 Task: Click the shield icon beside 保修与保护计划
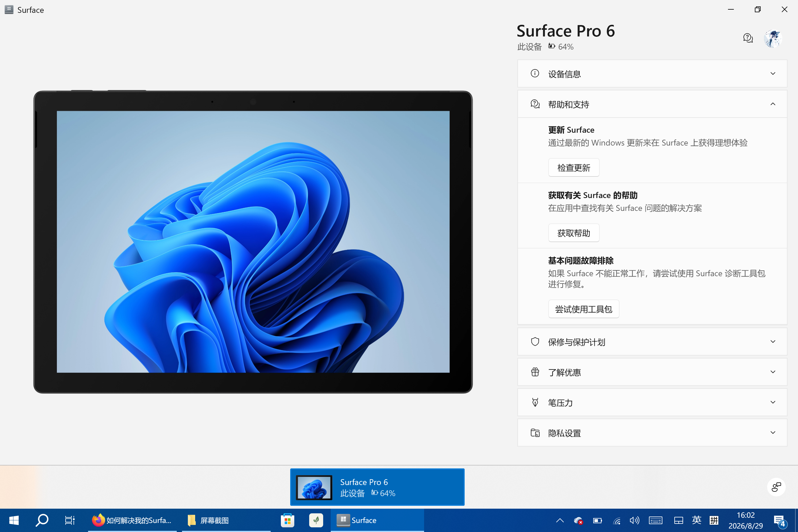click(x=535, y=342)
